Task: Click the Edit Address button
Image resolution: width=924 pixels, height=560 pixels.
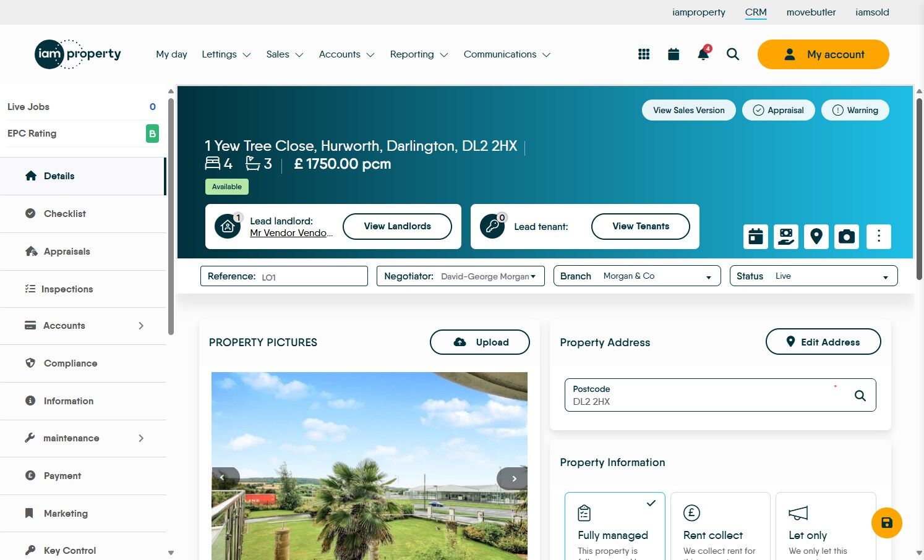Action: (823, 342)
